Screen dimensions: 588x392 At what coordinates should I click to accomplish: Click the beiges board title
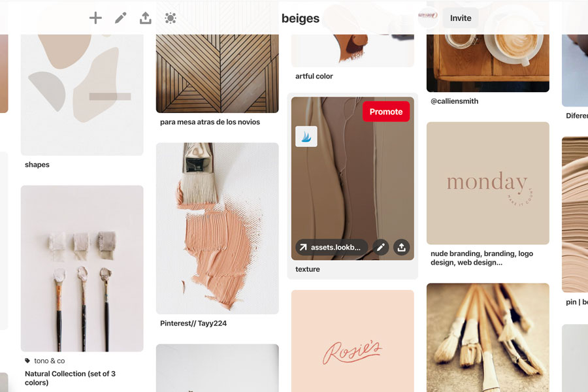(x=301, y=18)
